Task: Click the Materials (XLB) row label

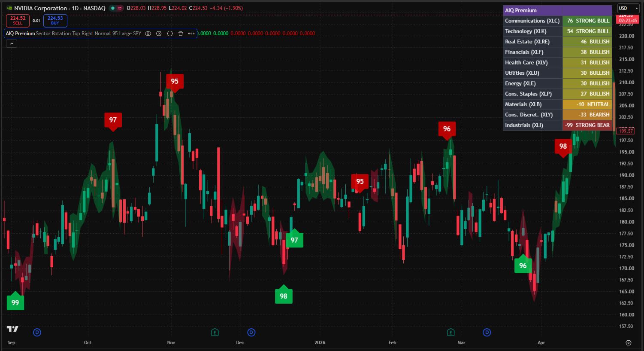Action: pyautogui.click(x=523, y=104)
